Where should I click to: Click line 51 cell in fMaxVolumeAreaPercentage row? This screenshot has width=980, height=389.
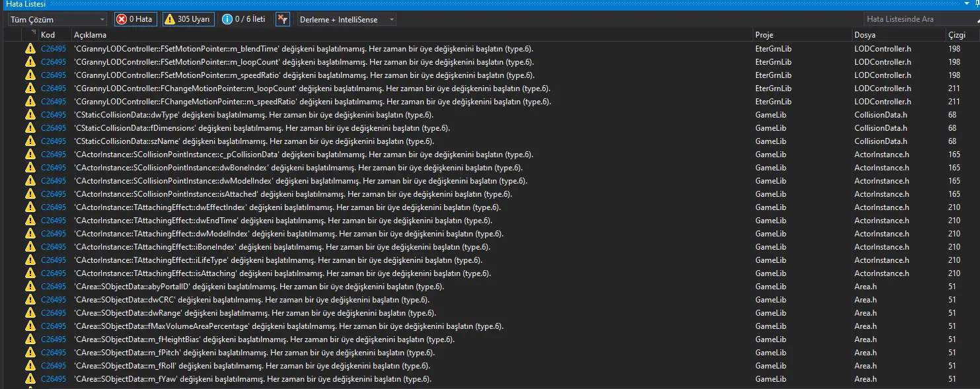click(952, 326)
